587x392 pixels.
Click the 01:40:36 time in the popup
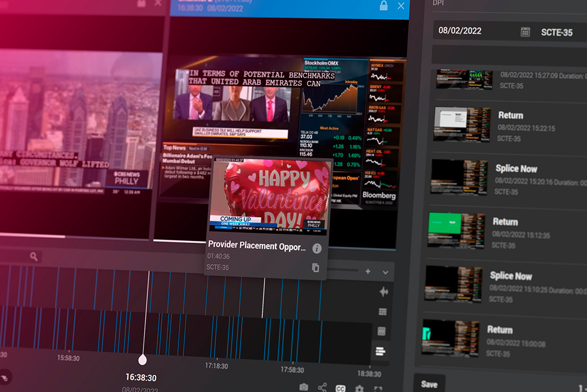[218, 256]
